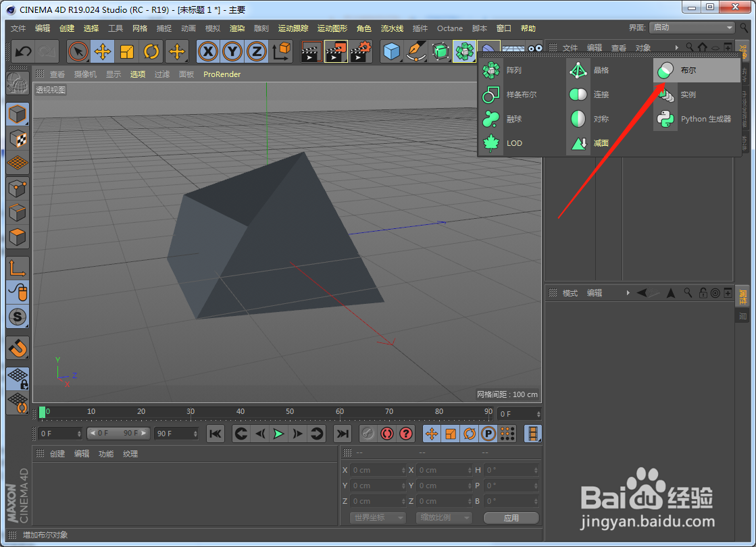Add a Cube primitive object
Screen dimensions: 756x547
pos(391,51)
